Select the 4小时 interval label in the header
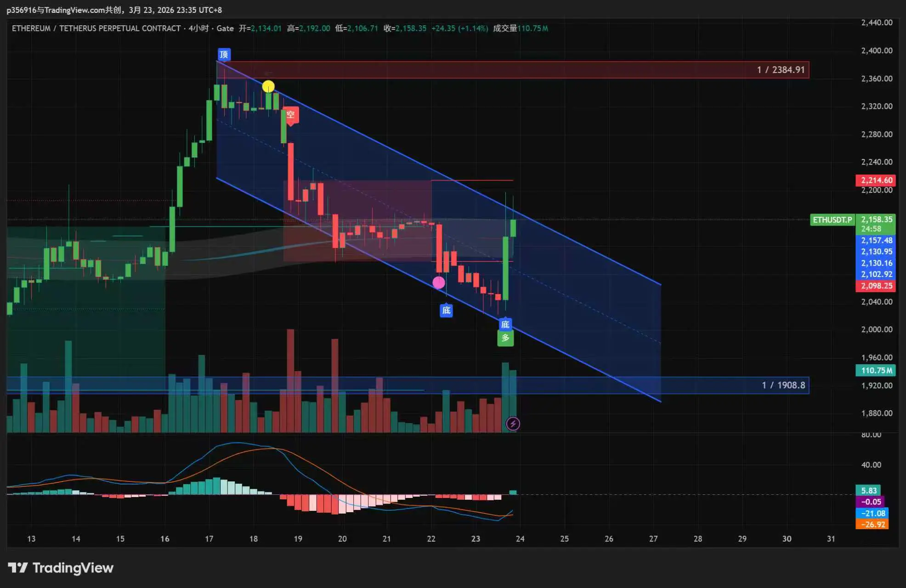Image resolution: width=906 pixels, height=588 pixels. 198,28
